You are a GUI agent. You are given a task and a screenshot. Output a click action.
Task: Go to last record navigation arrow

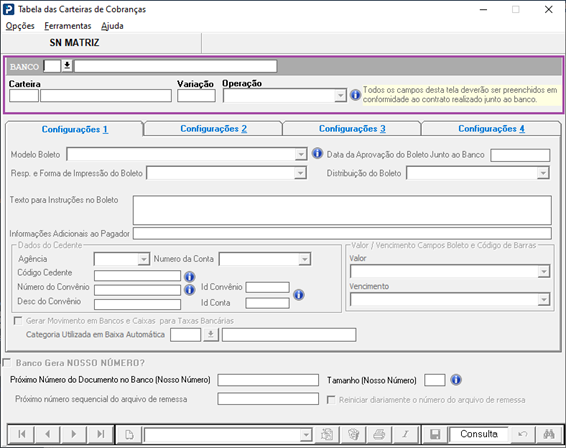coord(100,434)
